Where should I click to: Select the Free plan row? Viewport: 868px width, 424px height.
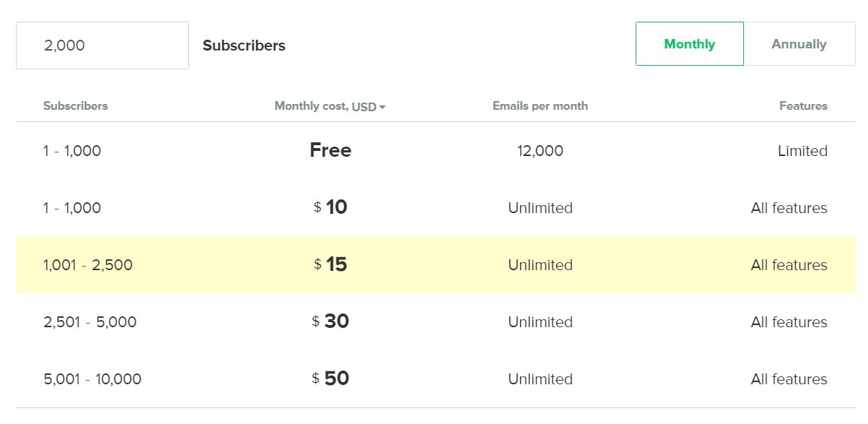(x=436, y=151)
